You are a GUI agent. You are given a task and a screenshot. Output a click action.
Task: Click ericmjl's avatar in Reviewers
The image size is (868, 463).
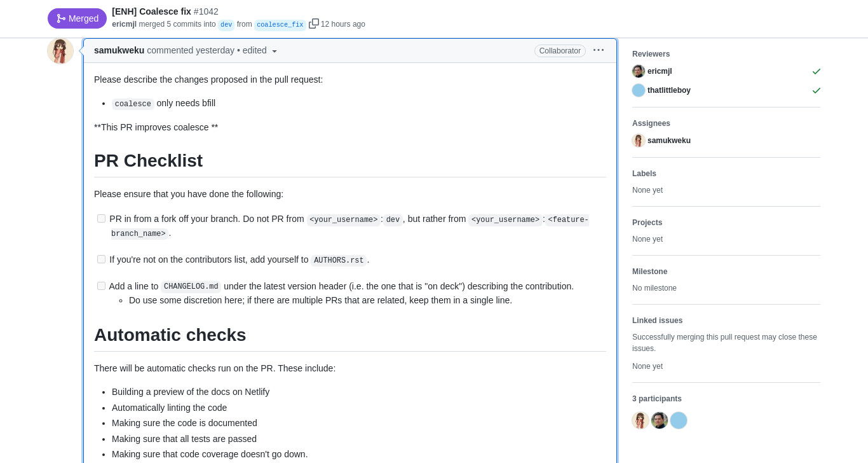(639, 71)
